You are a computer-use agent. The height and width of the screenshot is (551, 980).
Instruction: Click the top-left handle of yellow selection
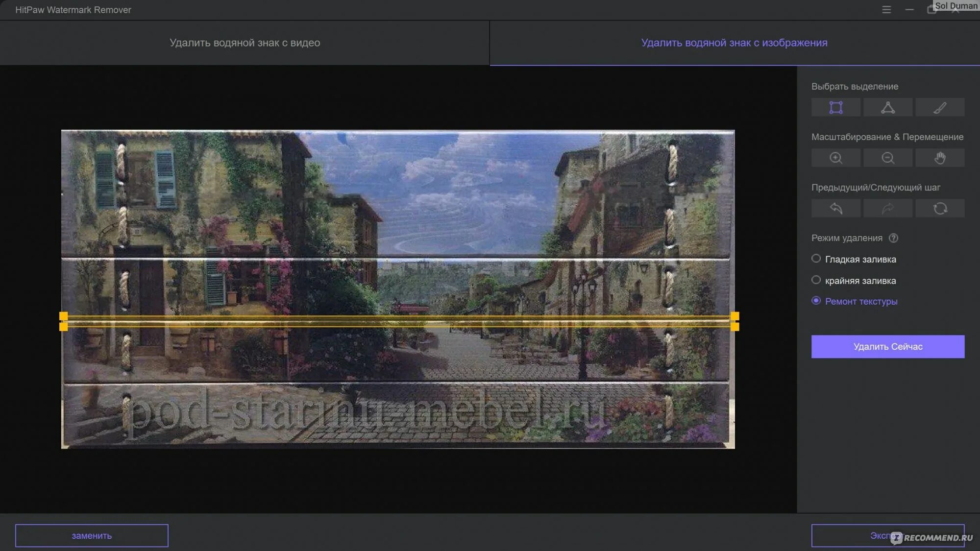(x=64, y=316)
